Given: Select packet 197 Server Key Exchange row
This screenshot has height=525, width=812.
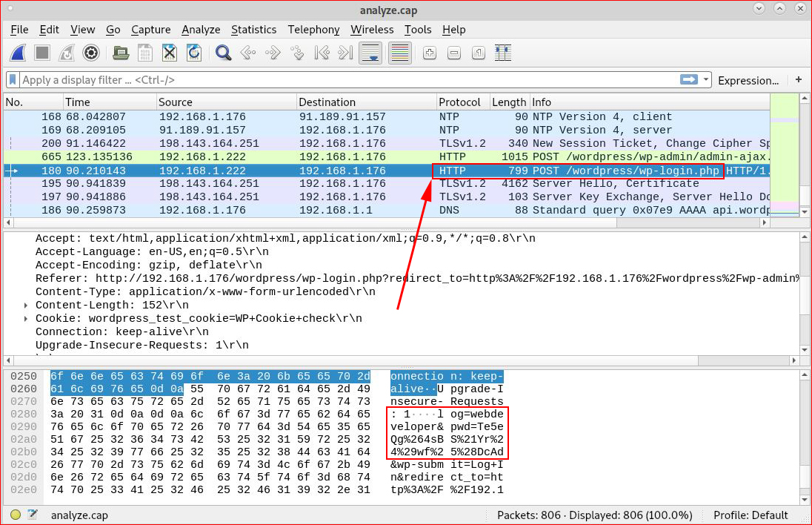Looking at the screenshot, I should tap(387, 197).
